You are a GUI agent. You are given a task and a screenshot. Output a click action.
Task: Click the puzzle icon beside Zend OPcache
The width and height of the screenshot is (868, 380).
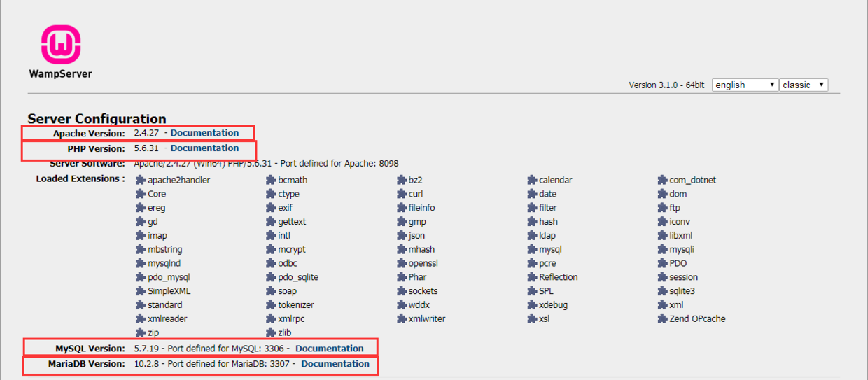click(x=662, y=318)
